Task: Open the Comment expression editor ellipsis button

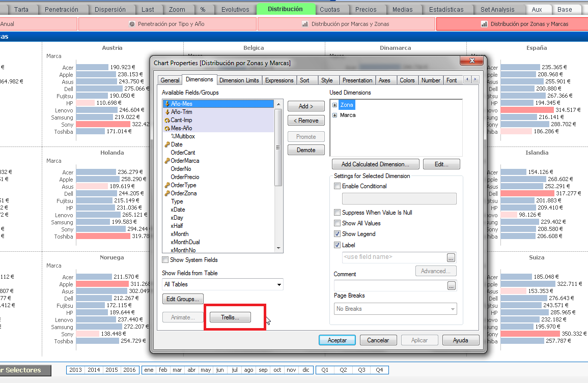Action: point(451,286)
